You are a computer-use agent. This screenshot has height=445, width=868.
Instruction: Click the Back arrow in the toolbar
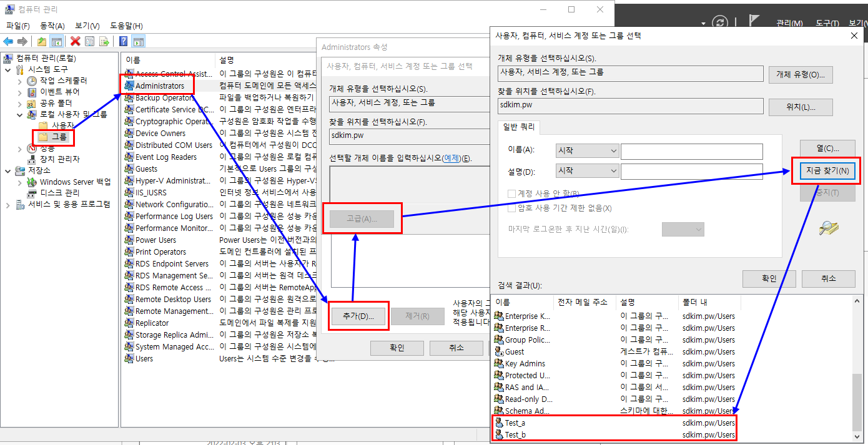8,41
